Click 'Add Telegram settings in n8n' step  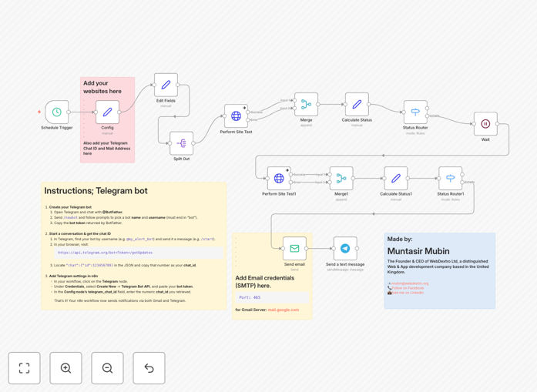click(x=73, y=276)
